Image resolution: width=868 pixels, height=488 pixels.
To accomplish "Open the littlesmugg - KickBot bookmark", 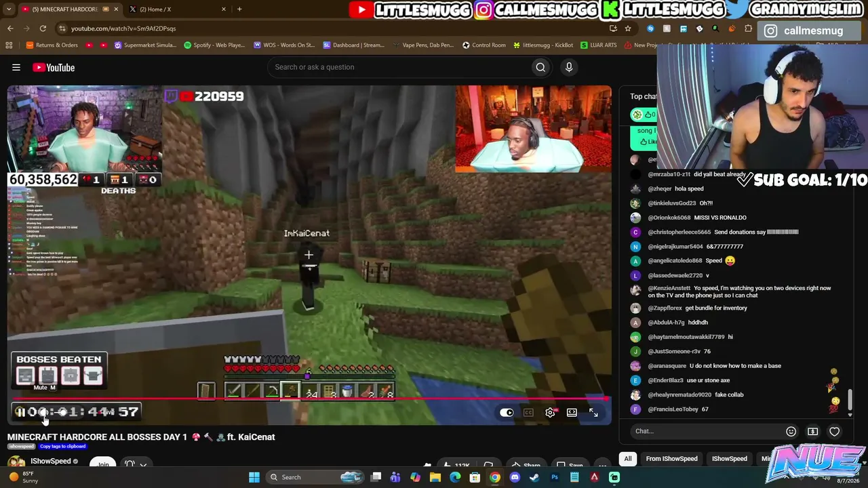I will pos(543,45).
